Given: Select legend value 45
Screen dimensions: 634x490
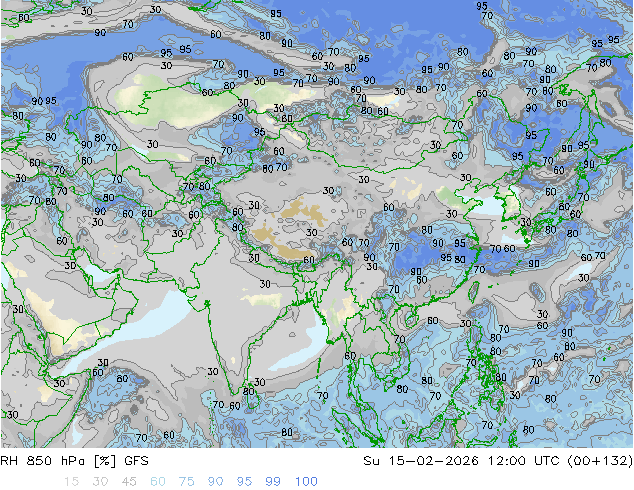Looking at the screenshot, I should [129, 482].
